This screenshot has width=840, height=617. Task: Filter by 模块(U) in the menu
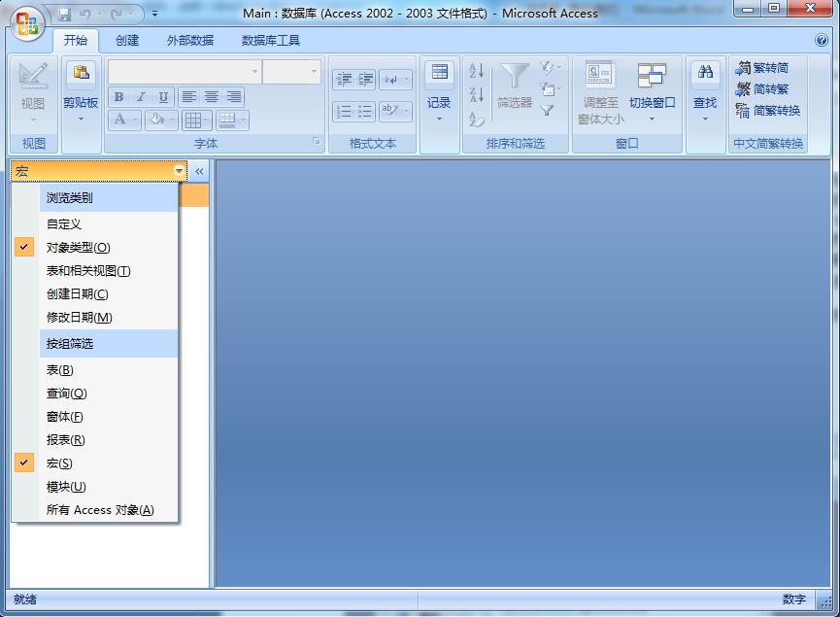(x=94, y=487)
